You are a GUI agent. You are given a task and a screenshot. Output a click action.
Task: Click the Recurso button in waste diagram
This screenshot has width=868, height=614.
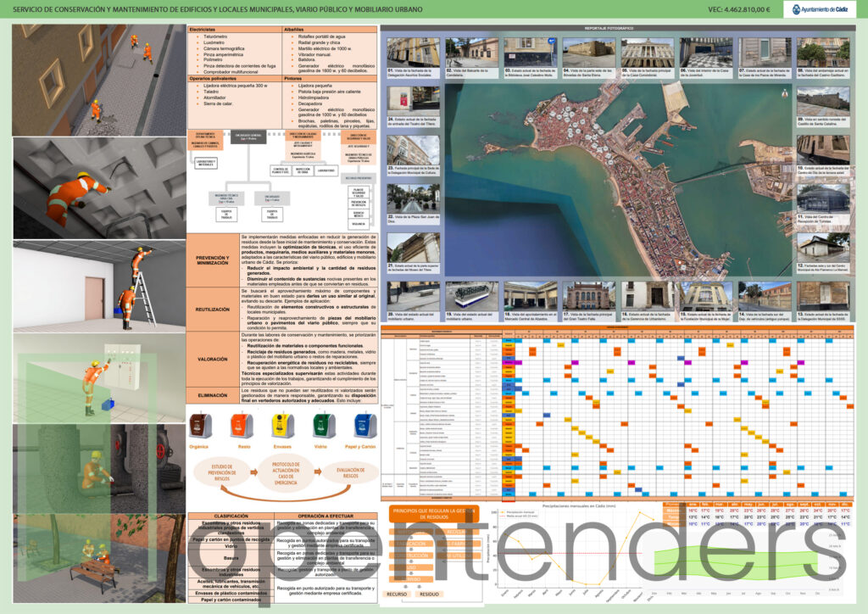pyautogui.click(x=397, y=594)
